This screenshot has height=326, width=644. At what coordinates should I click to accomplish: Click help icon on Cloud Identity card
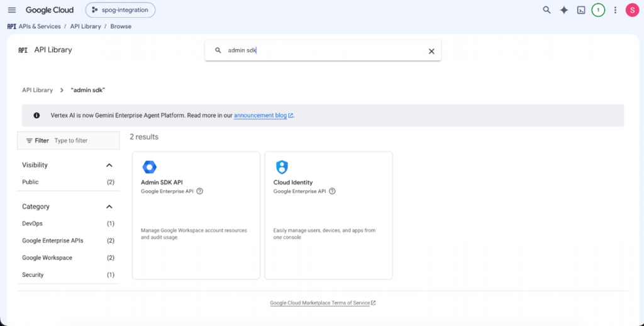click(x=332, y=191)
